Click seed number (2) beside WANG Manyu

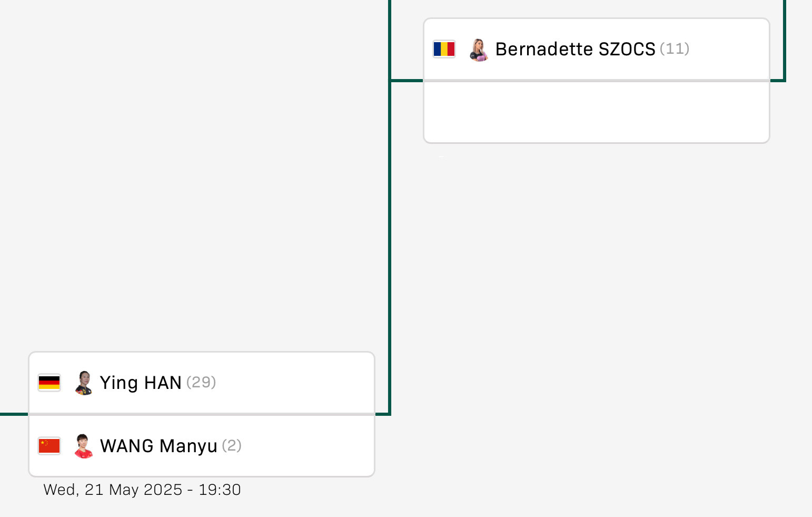coord(232,446)
